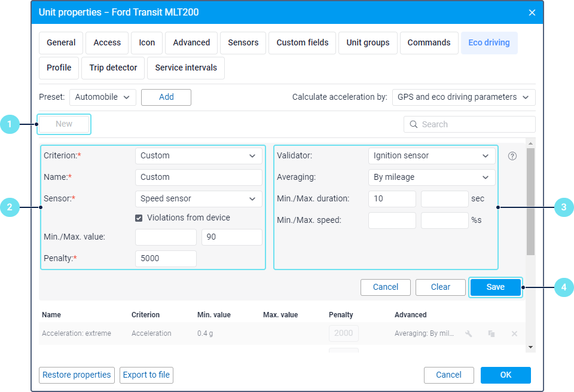
Task: Click the Export to file button
Action: point(146,375)
